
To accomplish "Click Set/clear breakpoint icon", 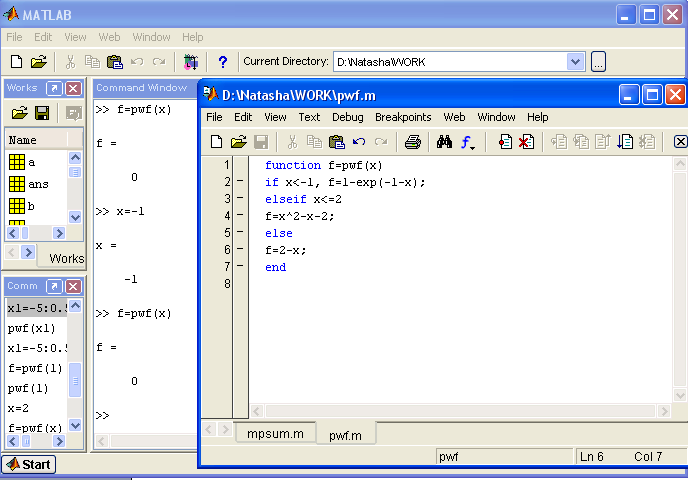I will coord(505,142).
